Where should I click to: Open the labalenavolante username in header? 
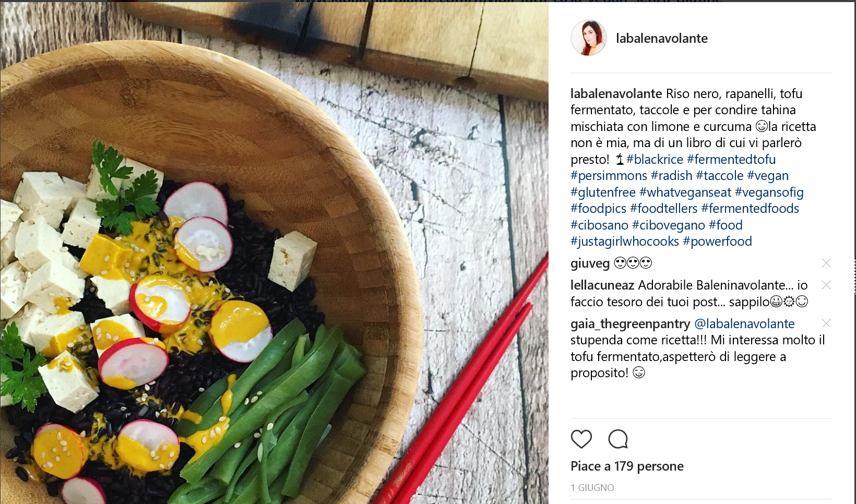(x=662, y=38)
